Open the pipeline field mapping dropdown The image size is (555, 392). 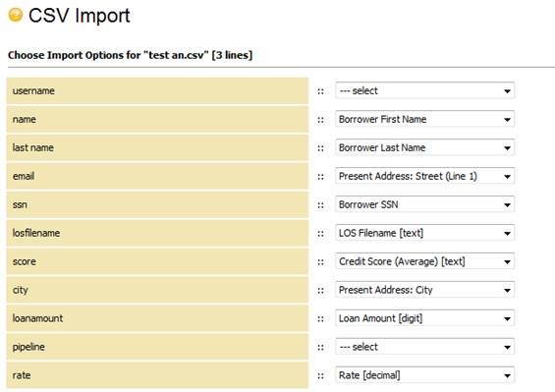pyautogui.click(x=424, y=347)
